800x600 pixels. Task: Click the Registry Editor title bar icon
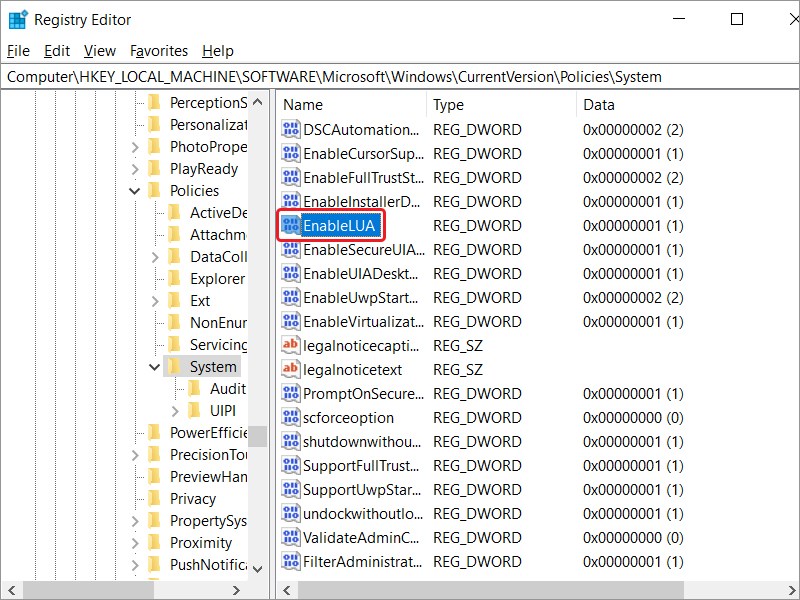coord(18,19)
